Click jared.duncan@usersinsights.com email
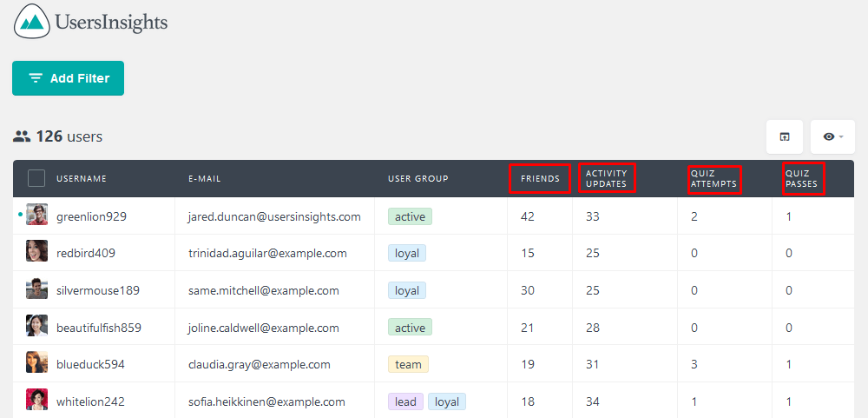Screen dimensions: 868x418 pyautogui.click(x=274, y=216)
